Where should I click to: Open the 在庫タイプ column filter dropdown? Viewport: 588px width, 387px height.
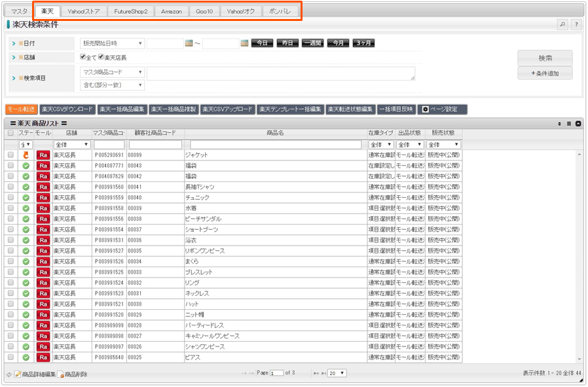(x=381, y=145)
